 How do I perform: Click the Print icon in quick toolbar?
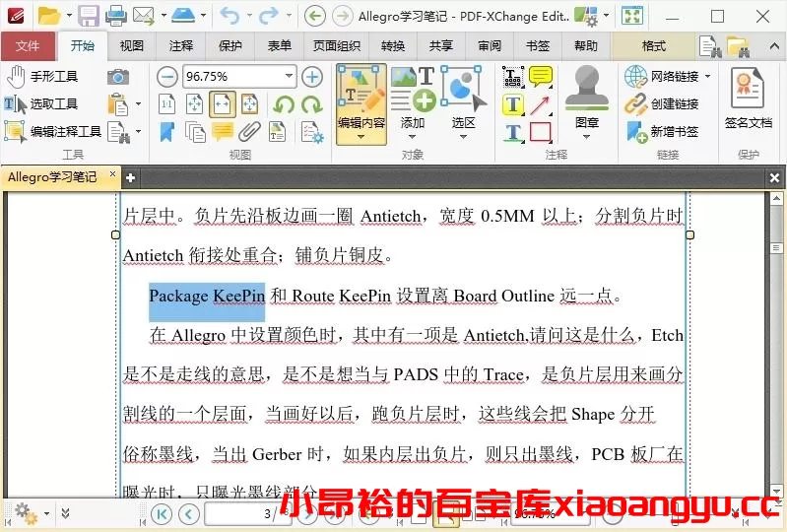(x=116, y=16)
